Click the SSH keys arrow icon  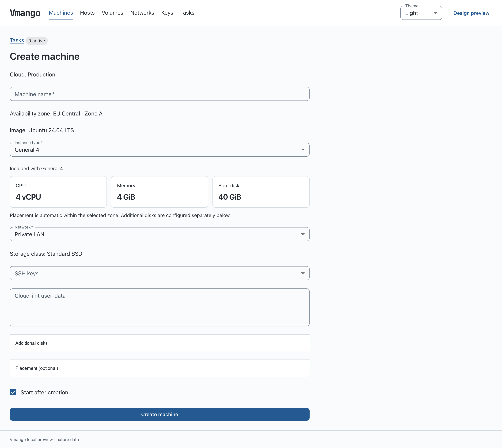point(303,273)
